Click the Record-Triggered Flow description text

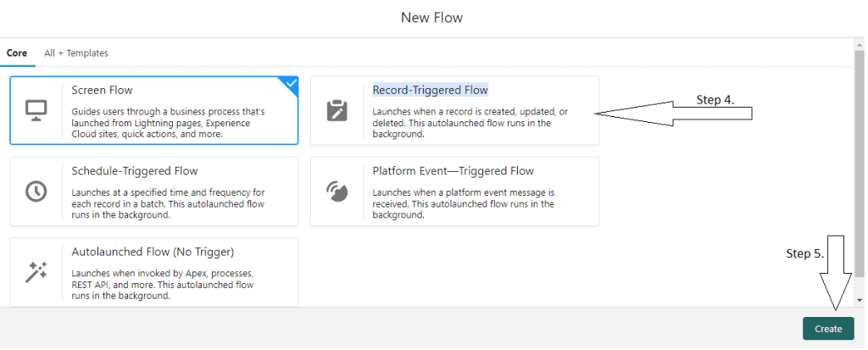(x=470, y=123)
